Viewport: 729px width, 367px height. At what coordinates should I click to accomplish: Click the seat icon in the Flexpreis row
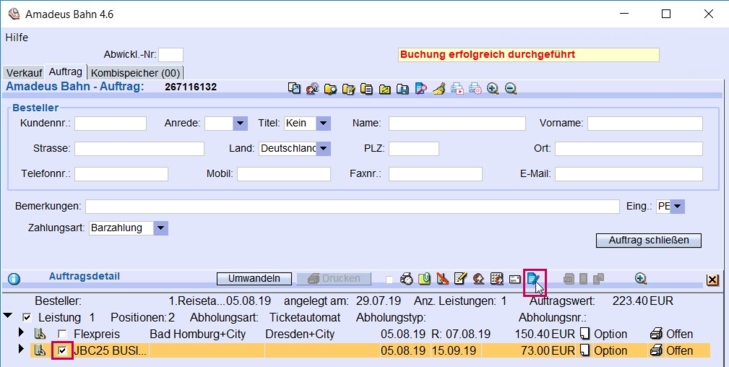[40, 334]
